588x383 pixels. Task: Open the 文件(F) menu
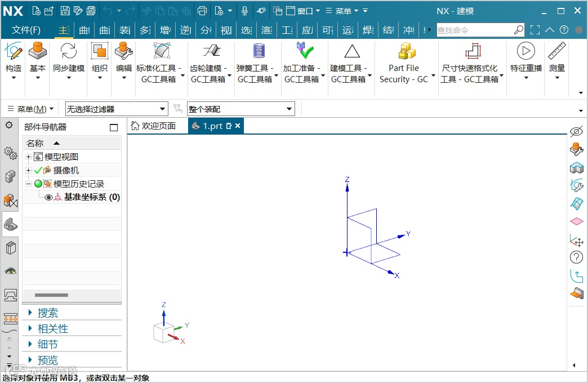tap(26, 30)
